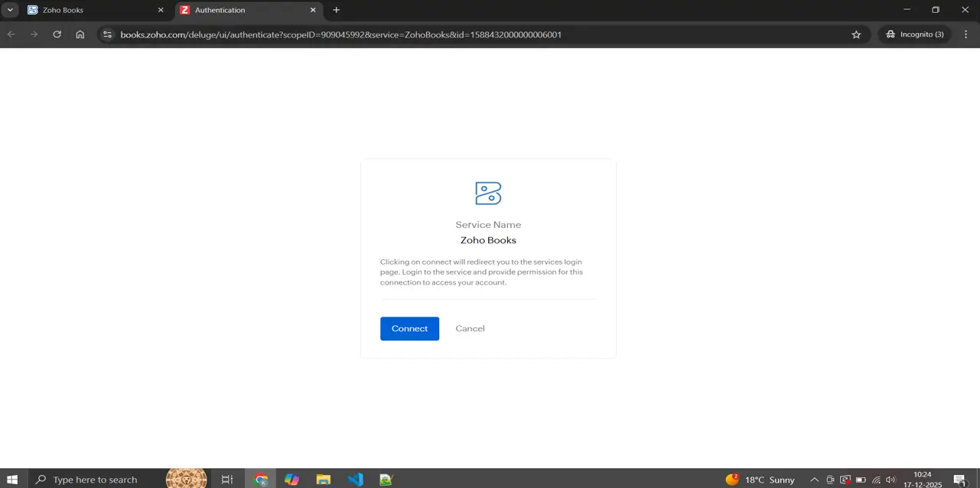The image size is (980, 488).
Task: Close the Authentication tab
Action: (313, 10)
